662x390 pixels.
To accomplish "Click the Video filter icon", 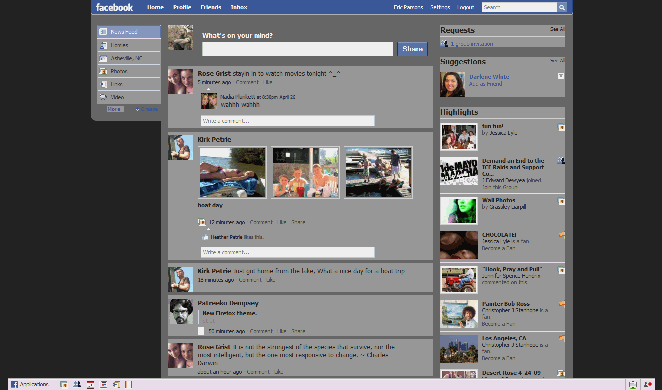I will pos(103,97).
